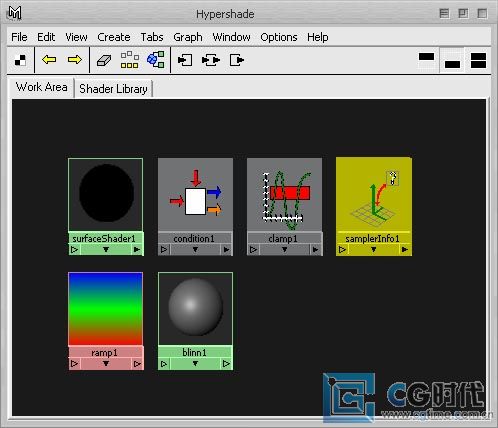Select the ramp1 gradient swatch

(x=106, y=309)
